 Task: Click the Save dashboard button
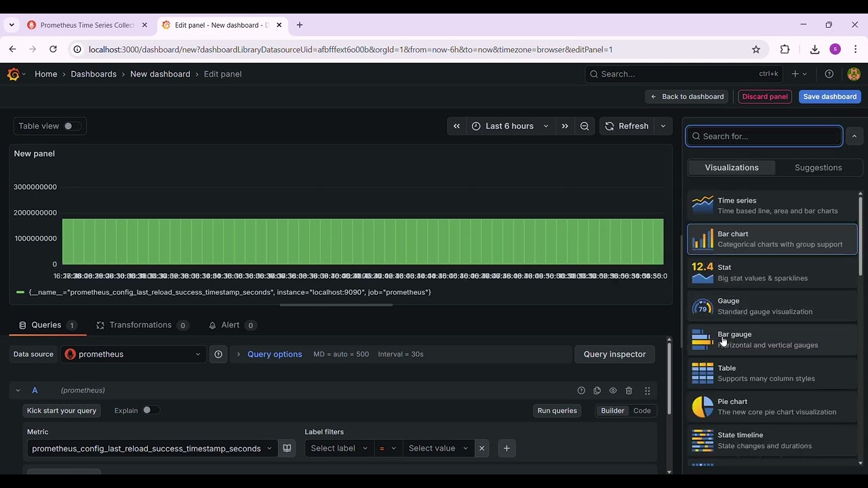click(830, 96)
